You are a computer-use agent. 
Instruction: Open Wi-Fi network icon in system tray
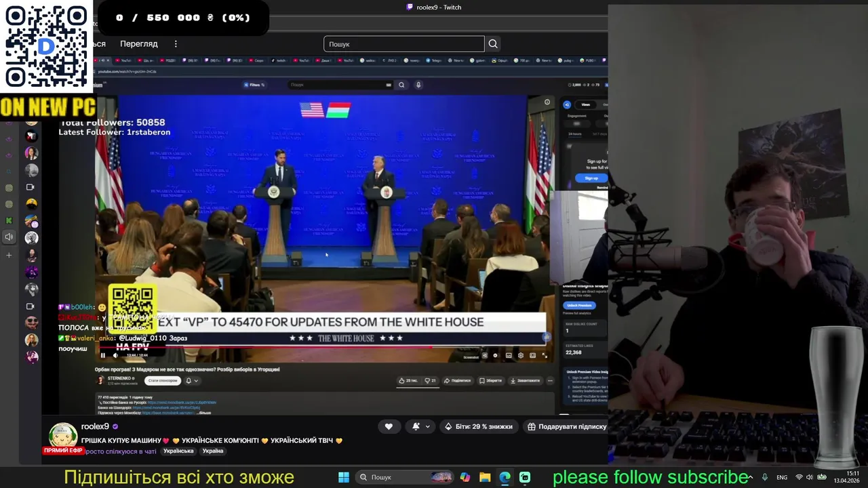pyautogui.click(x=799, y=477)
